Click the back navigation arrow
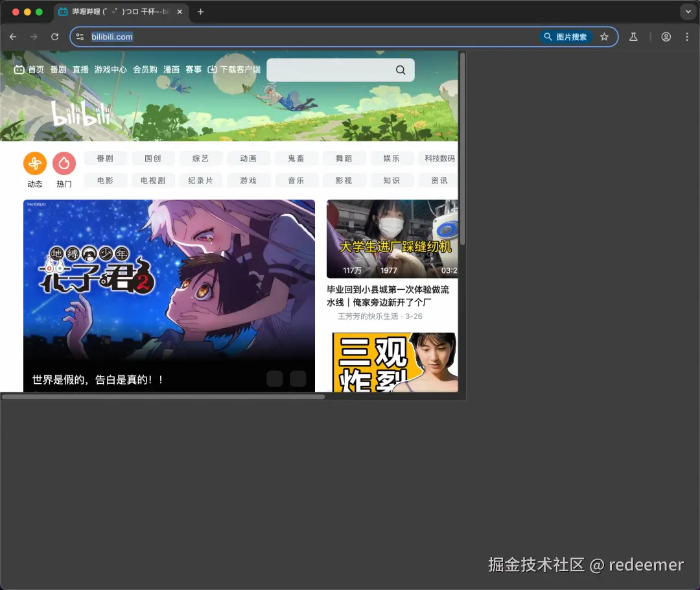700x590 pixels. pyautogui.click(x=13, y=37)
